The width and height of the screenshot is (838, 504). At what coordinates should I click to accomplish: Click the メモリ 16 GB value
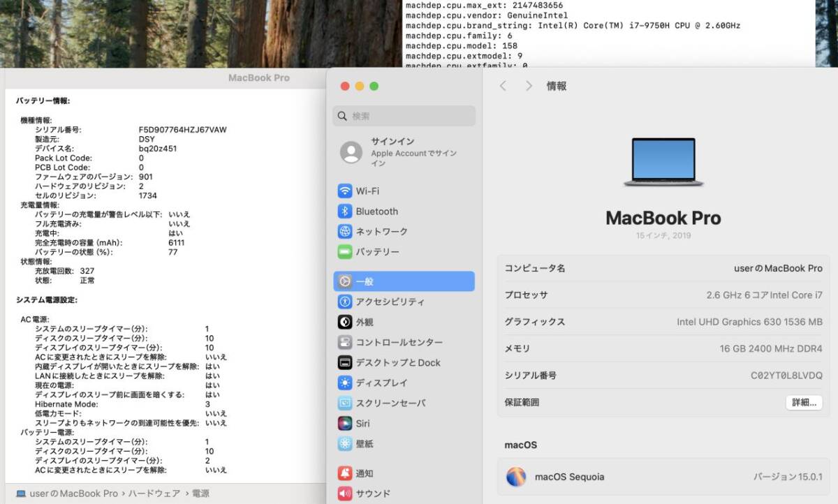coord(771,348)
